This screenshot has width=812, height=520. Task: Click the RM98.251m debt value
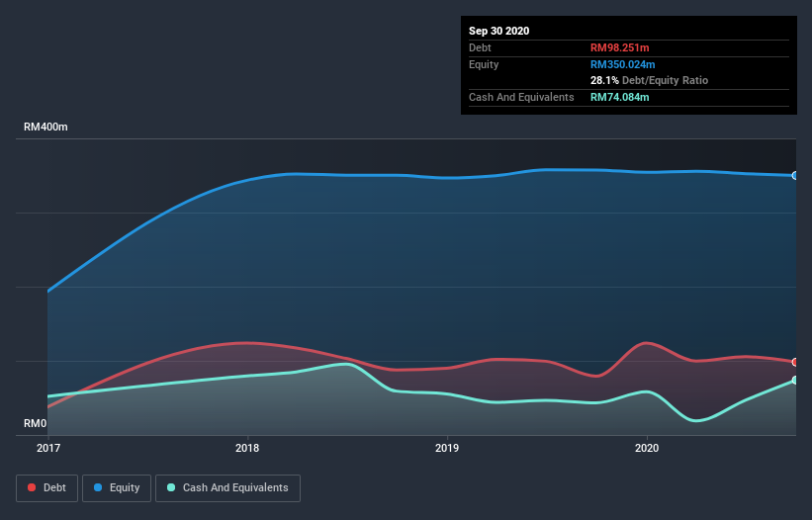[x=619, y=47]
